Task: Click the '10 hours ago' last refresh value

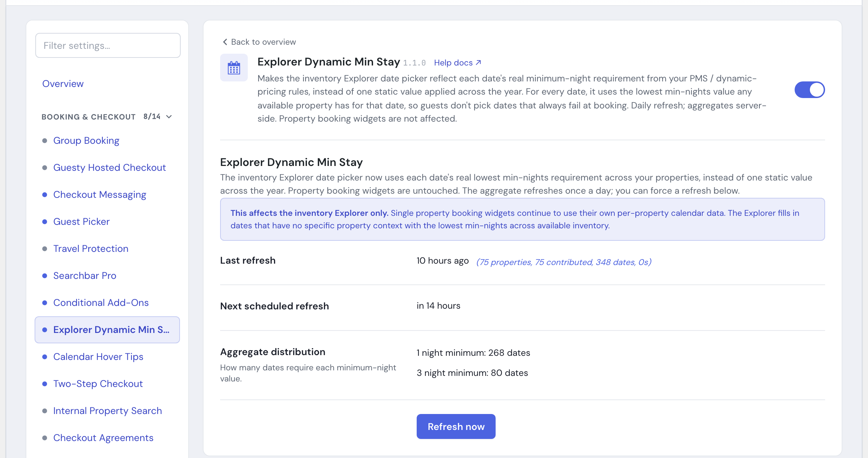Action: click(443, 261)
